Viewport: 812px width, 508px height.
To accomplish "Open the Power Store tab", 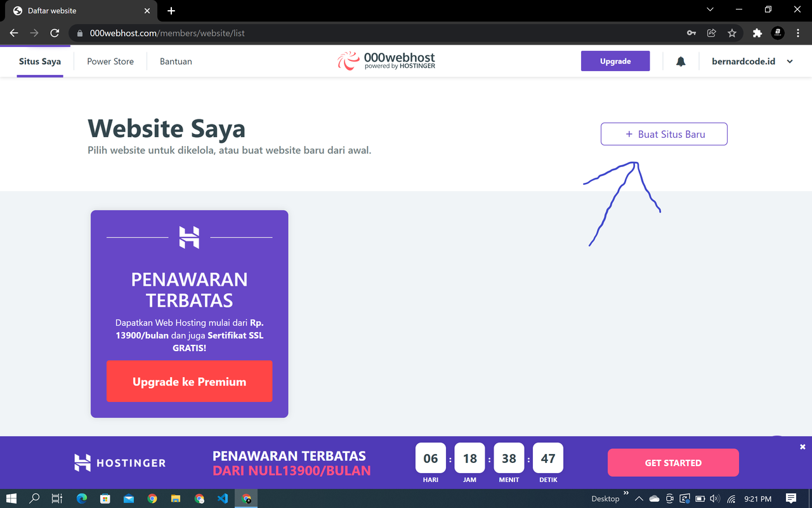I will pyautogui.click(x=110, y=62).
